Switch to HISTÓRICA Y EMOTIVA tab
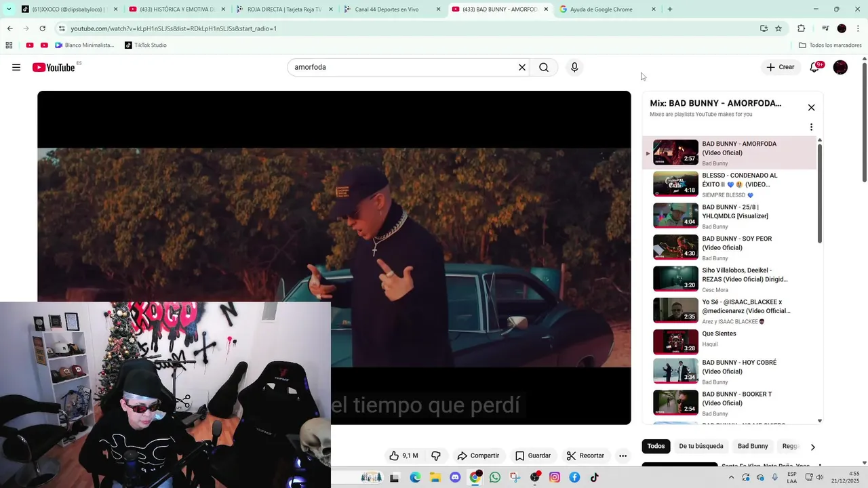Image resolution: width=868 pixels, height=488 pixels. pos(176,9)
